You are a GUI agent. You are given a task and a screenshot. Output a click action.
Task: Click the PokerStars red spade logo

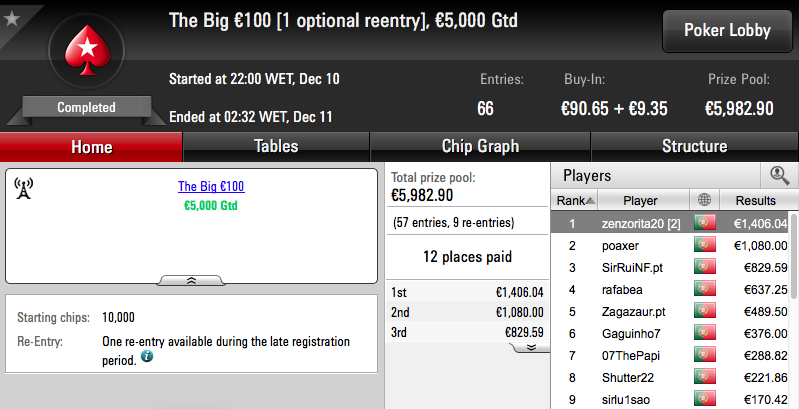(x=87, y=50)
